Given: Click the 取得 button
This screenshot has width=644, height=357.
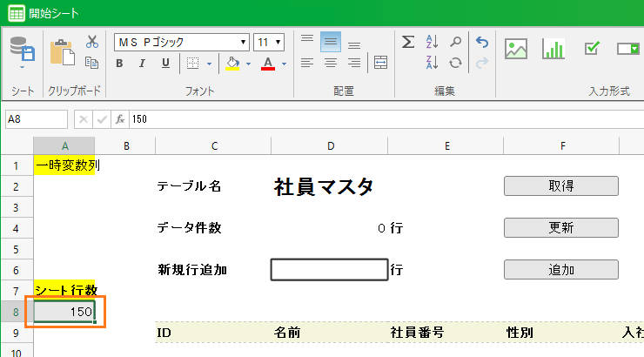Looking at the screenshot, I should click(561, 186).
